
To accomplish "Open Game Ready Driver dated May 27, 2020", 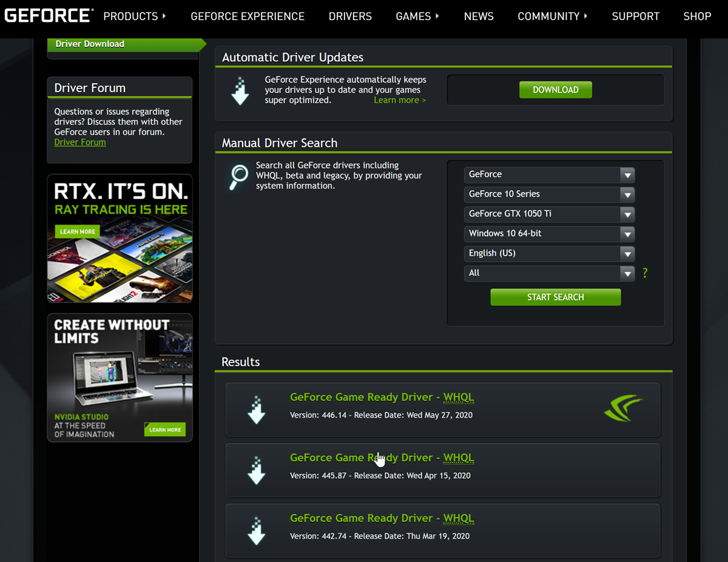I will [382, 398].
